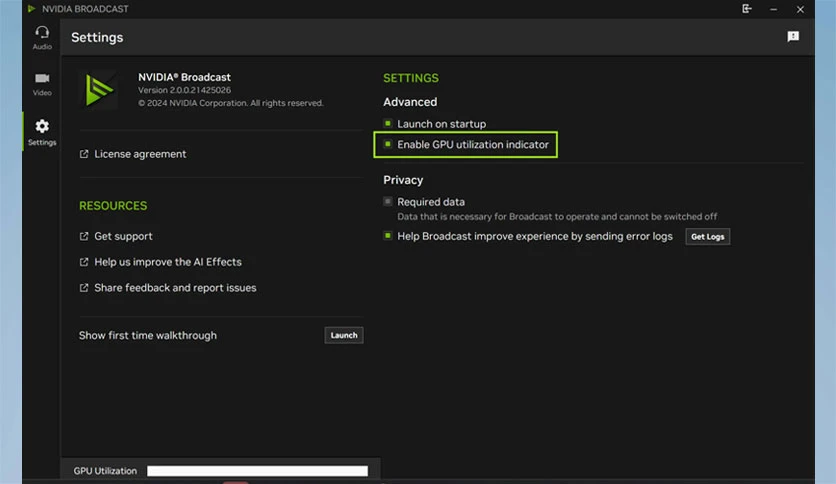This screenshot has height=484, width=836.
Task: Toggle Enable GPU utilization indicator checkbox
Action: pyautogui.click(x=388, y=144)
